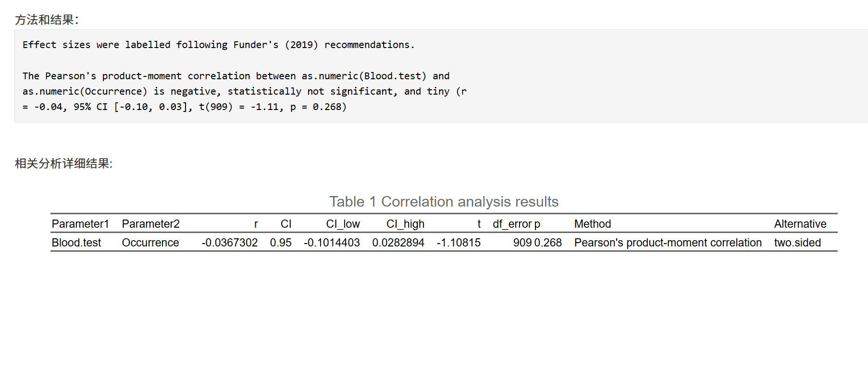868x380 pixels.
Task: Click the Pearson's correlation summary paragraph
Action: 236,91
